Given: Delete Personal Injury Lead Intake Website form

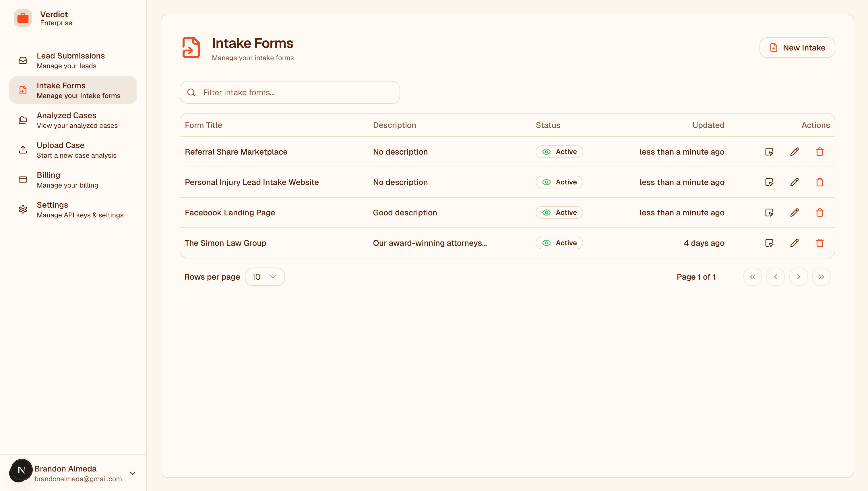Looking at the screenshot, I should (820, 182).
